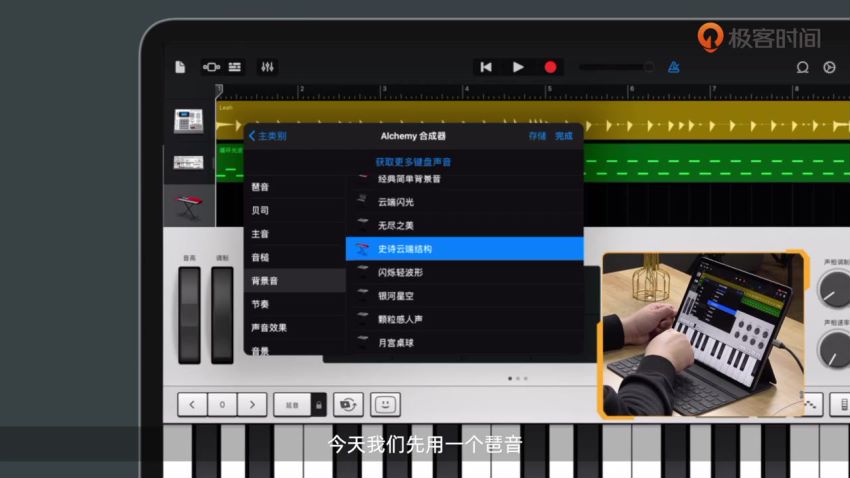The height and width of the screenshot is (478, 850).
Task: Click the picture-in-picture iPad video thumbnail
Action: 703,334
